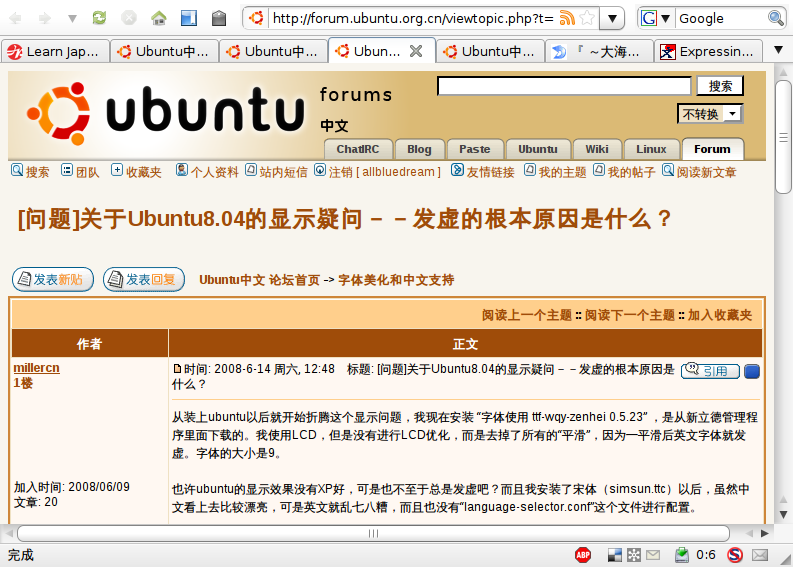The image size is (793, 567).
Task: Open the back/forward history dropdown arrow
Action: point(72,19)
